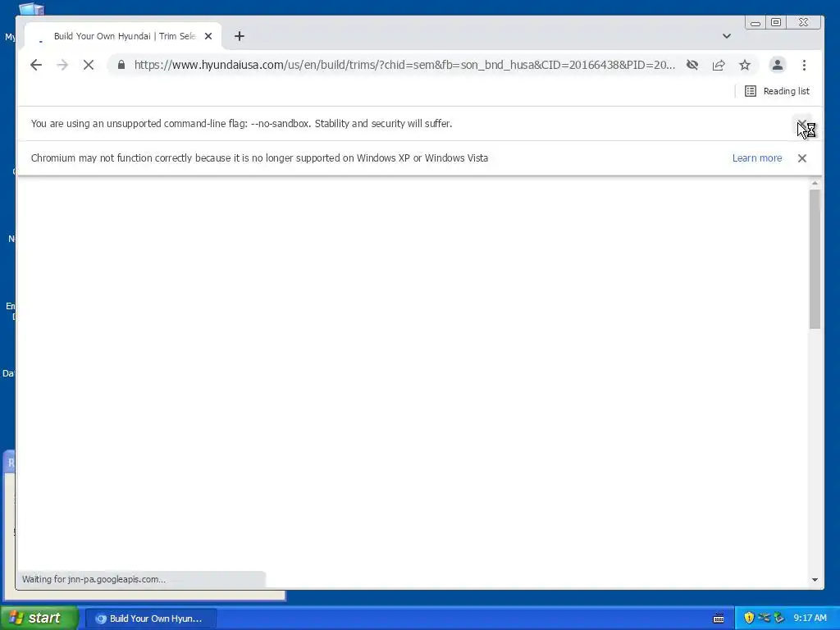This screenshot has width=840, height=630.
Task: Click the network connection tray icon
Action: pos(764,618)
